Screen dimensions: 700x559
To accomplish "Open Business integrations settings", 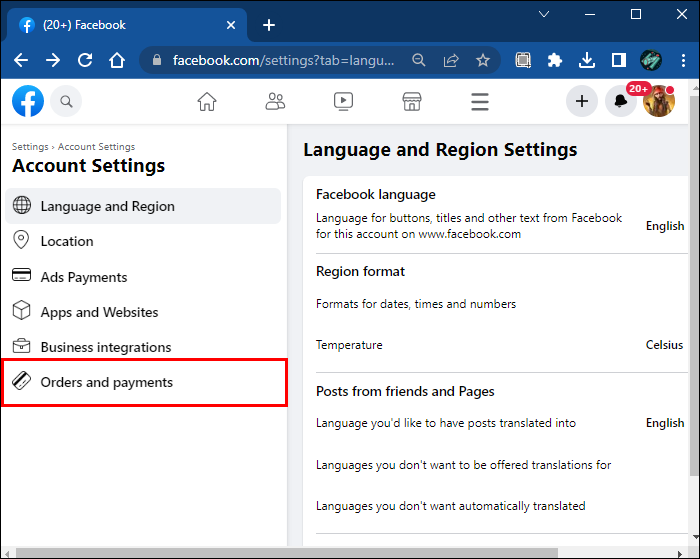I will point(106,347).
